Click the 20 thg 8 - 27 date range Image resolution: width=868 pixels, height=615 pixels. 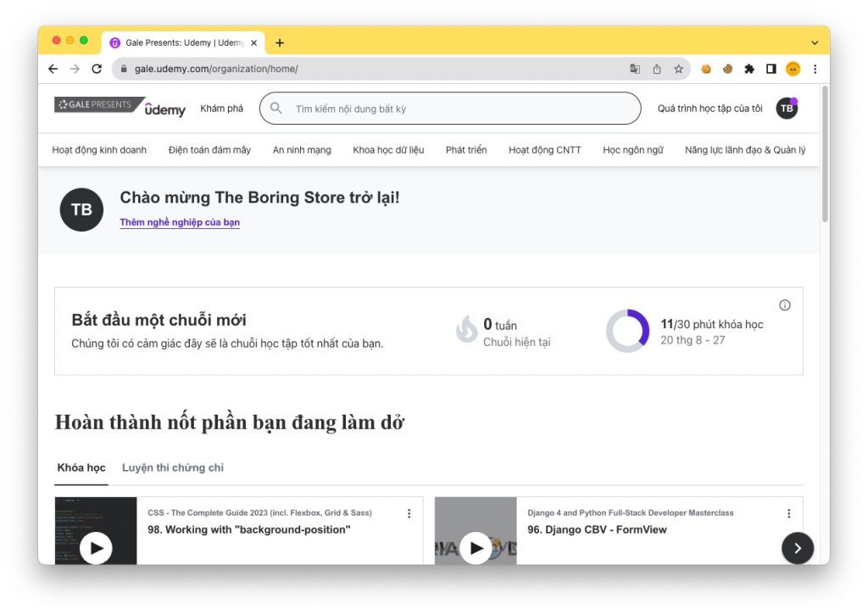coord(693,340)
